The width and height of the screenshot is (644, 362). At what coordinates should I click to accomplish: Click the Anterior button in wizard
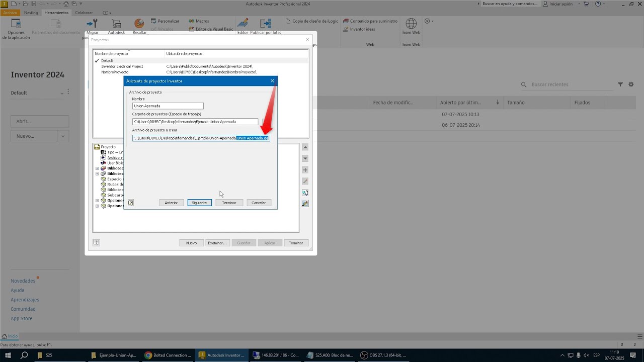click(x=172, y=203)
